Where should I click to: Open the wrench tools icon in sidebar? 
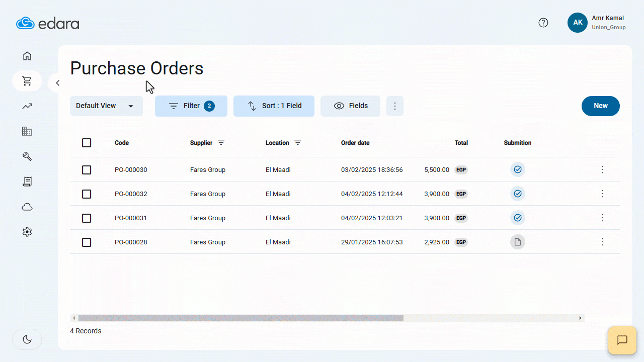[x=27, y=156]
